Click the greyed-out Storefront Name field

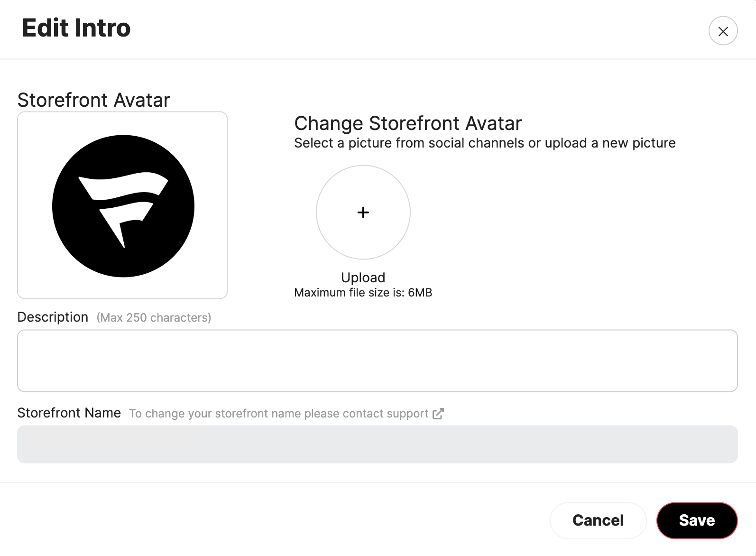pos(377,444)
